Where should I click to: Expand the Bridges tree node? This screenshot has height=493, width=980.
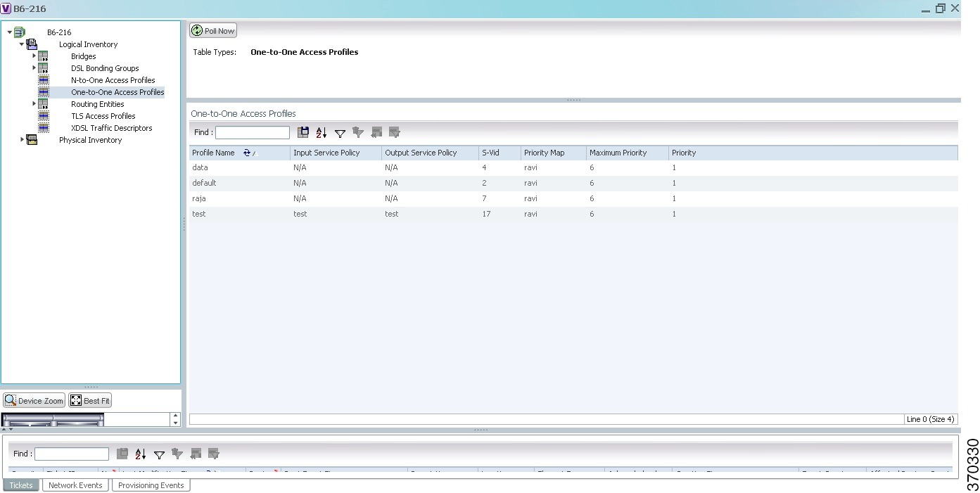point(34,56)
